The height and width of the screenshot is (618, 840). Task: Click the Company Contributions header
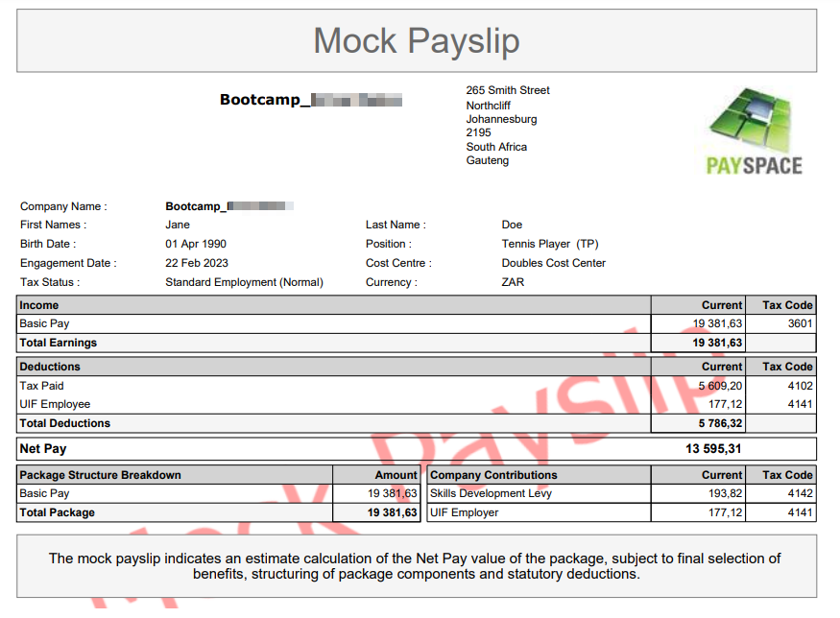[x=493, y=475]
